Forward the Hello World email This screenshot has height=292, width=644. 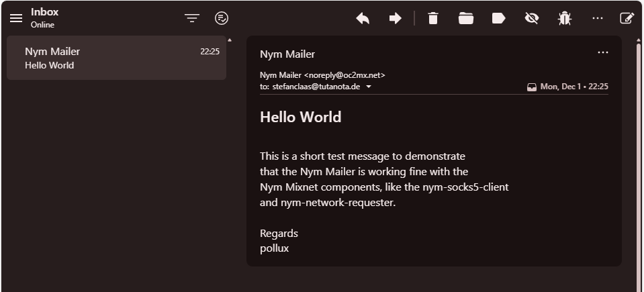tap(396, 18)
